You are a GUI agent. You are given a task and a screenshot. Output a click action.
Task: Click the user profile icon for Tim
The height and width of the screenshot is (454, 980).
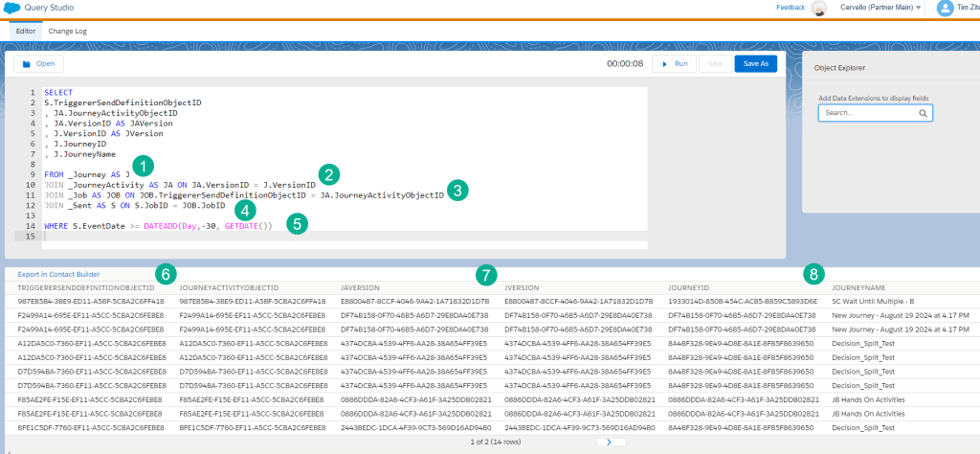(x=945, y=9)
